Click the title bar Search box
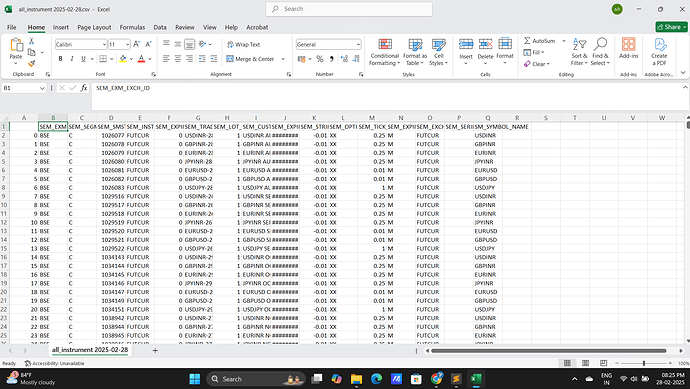 click(349, 9)
